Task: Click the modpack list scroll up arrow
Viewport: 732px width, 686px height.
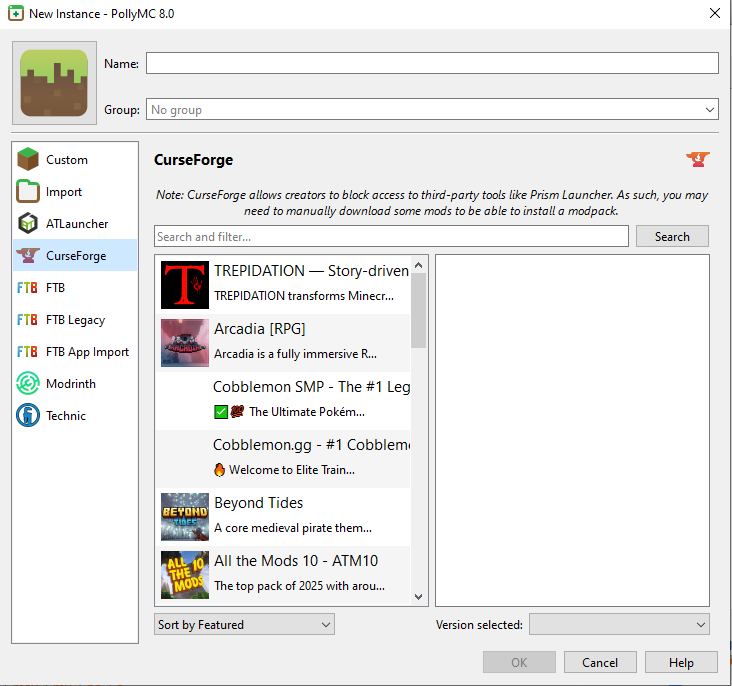Action: tap(419, 265)
